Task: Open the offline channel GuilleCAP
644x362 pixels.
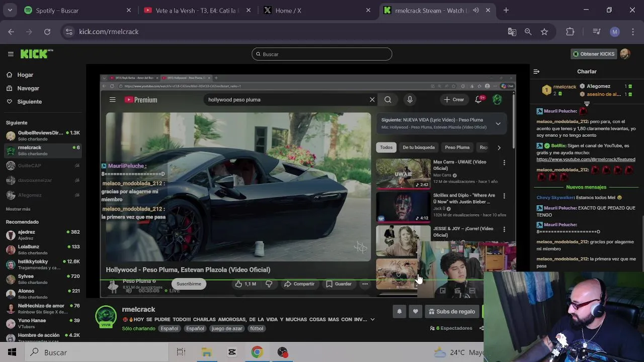Action: pyautogui.click(x=43, y=165)
